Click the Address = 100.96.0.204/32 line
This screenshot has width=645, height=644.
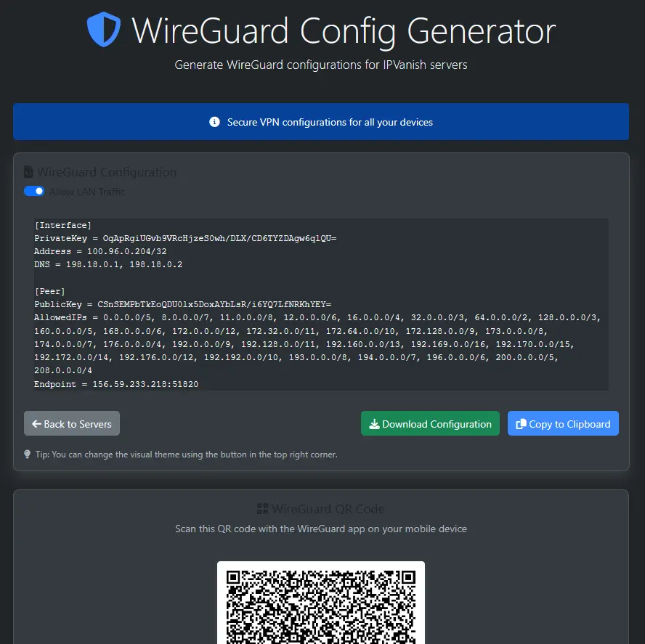click(x=100, y=251)
